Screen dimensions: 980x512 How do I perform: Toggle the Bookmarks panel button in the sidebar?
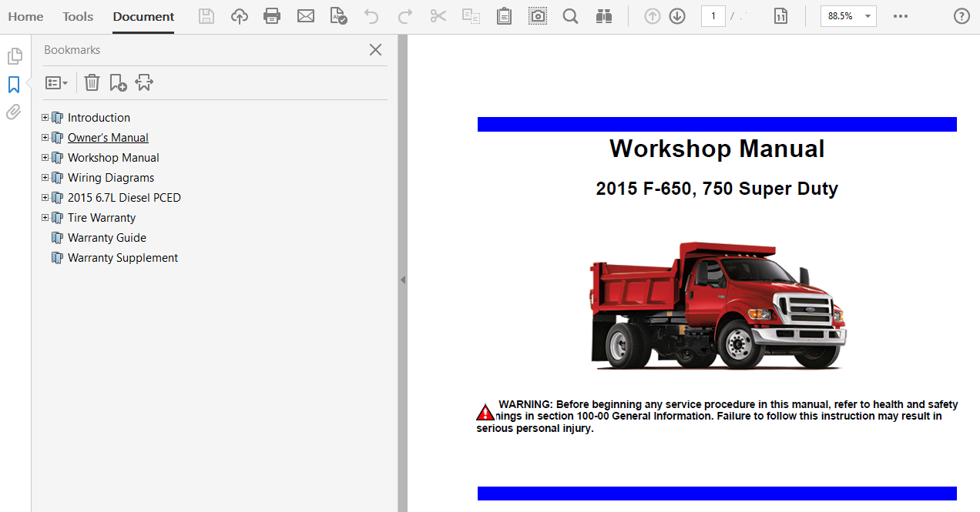click(14, 85)
